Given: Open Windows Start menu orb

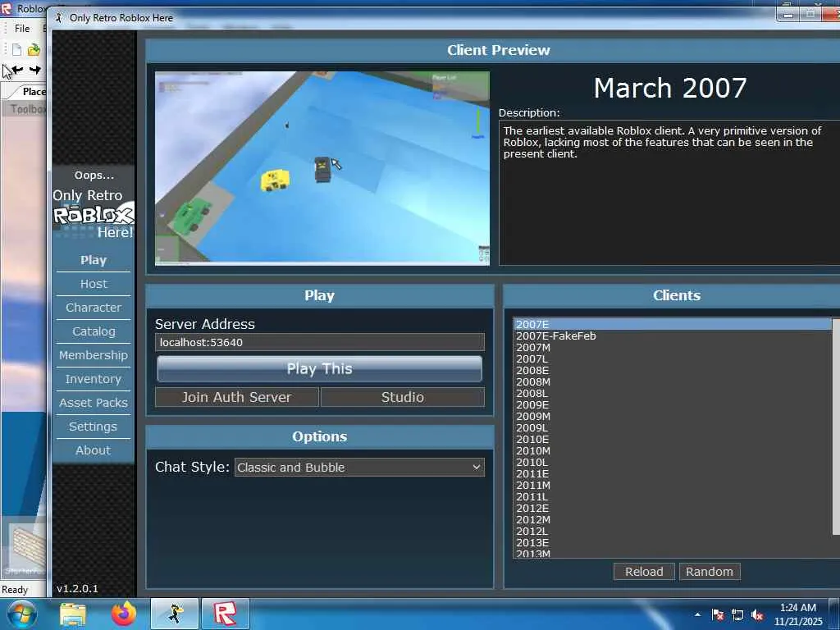Looking at the screenshot, I should point(21,614).
